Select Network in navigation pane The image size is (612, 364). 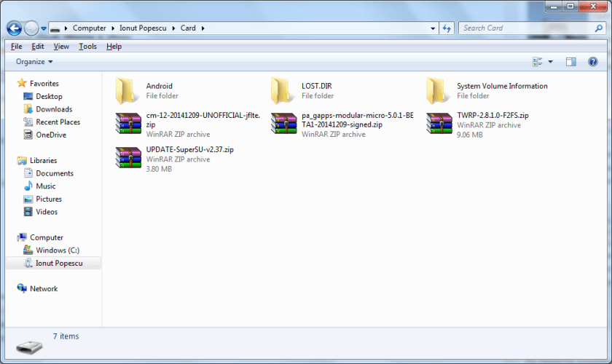44,289
